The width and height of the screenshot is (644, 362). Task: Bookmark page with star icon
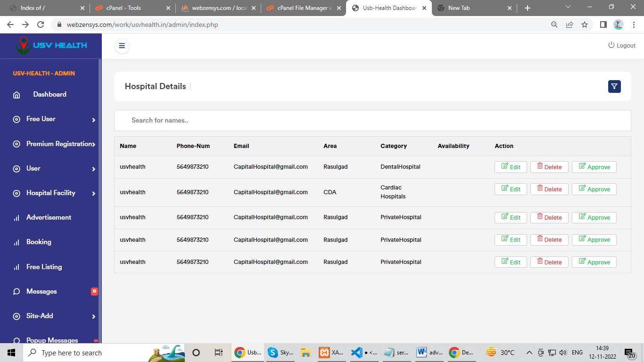(x=585, y=25)
